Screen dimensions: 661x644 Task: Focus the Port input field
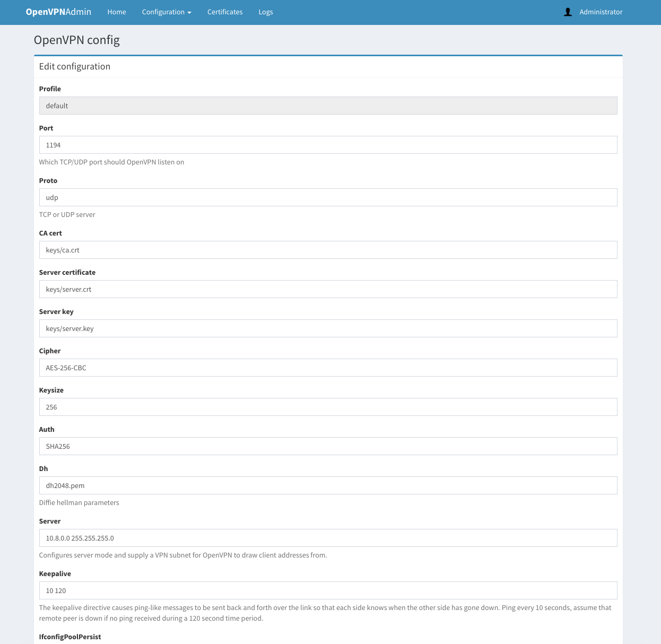(x=328, y=145)
